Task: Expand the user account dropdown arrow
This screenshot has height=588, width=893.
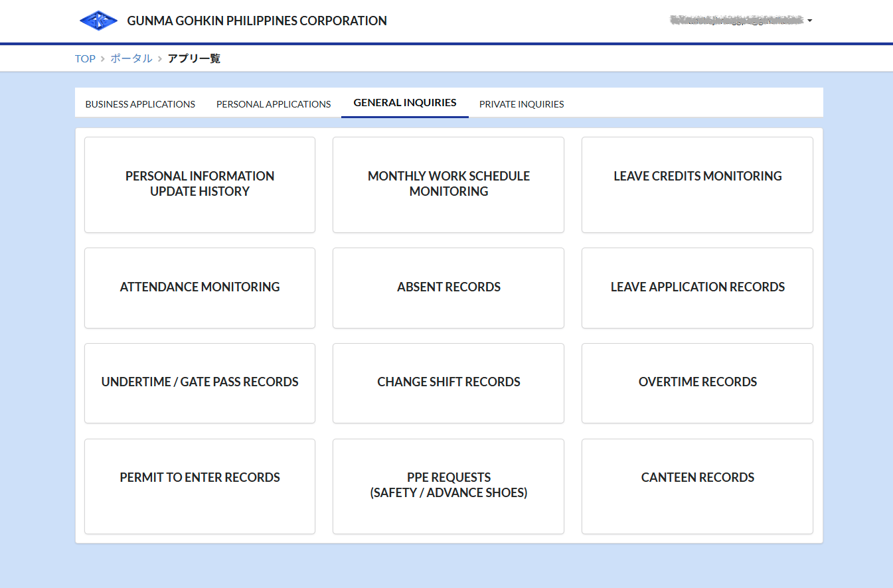Action: point(810,21)
